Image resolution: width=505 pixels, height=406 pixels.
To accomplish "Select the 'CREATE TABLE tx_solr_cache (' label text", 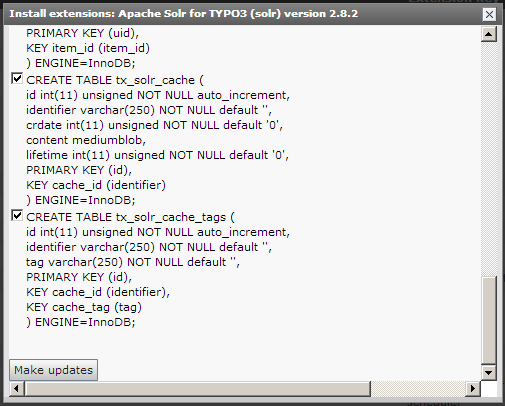I will click(x=115, y=80).
